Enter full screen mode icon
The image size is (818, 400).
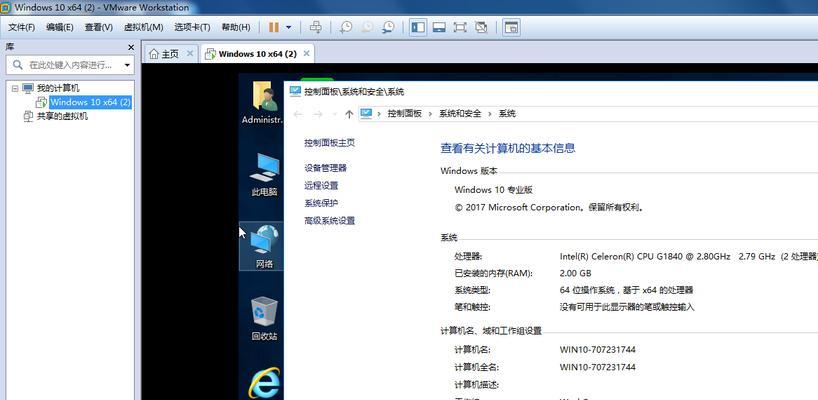[x=460, y=27]
